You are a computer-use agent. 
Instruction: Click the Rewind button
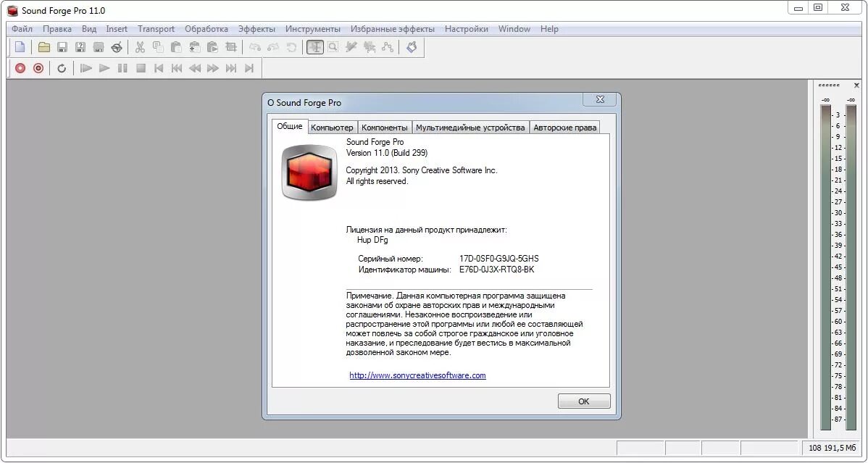point(195,68)
